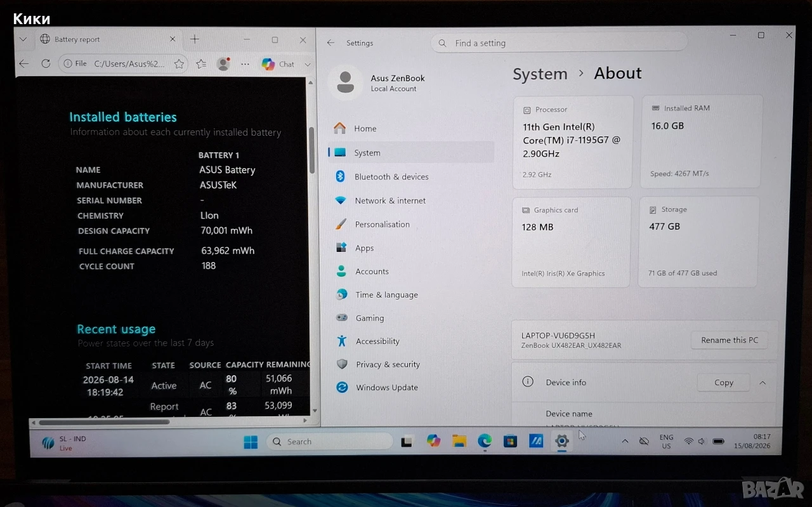This screenshot has height=507, width=812.
Task: Open the MyASUS app on the taskbar
Action: 536,441
